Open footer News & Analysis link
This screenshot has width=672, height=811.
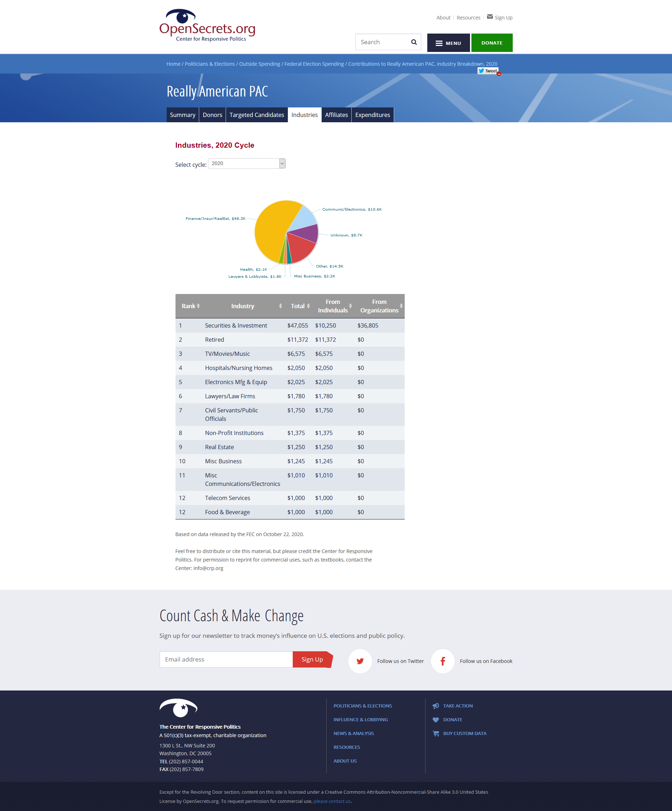click(x=353, y=733)
